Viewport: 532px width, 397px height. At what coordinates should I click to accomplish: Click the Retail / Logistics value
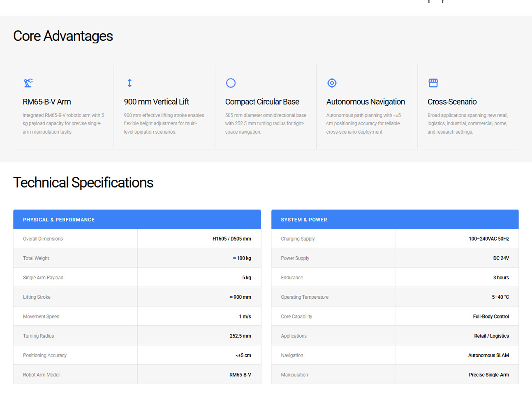(491, 336)
